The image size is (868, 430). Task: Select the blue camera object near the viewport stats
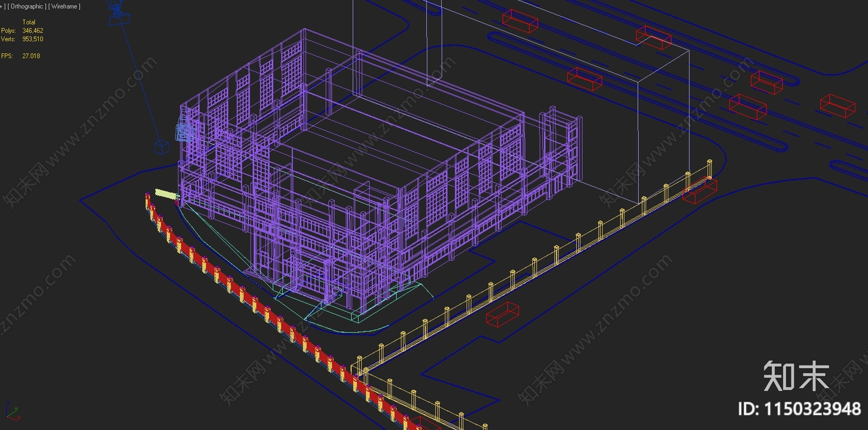click(x=118, y=14)
